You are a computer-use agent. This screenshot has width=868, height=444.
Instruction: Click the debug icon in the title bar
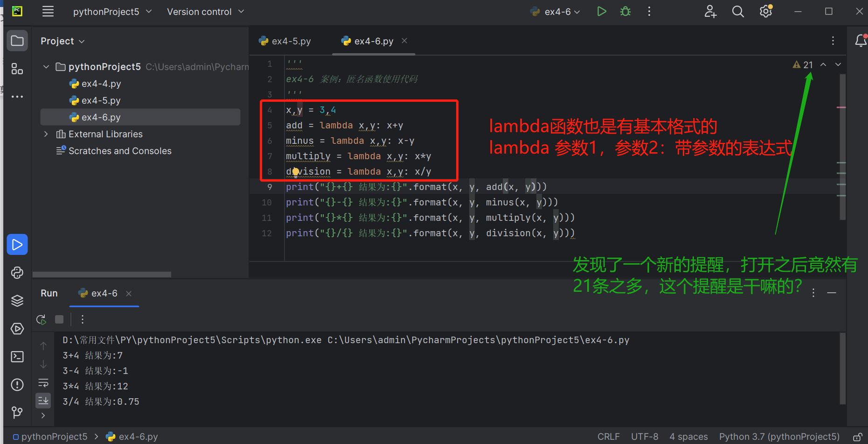625,11
